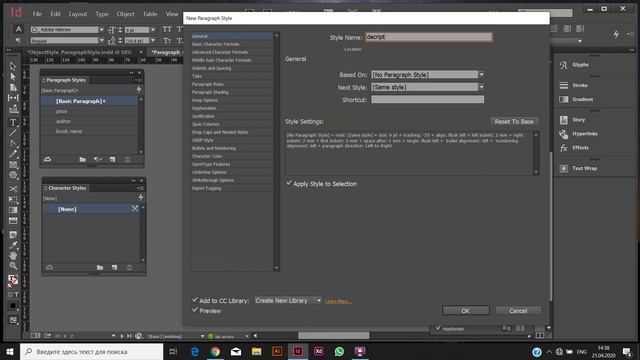
Task: Select the Type tool
Action: click(x=13, y=122)
